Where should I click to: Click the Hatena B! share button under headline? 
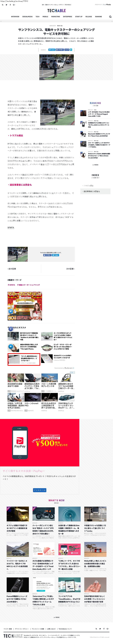click(71, 50)
